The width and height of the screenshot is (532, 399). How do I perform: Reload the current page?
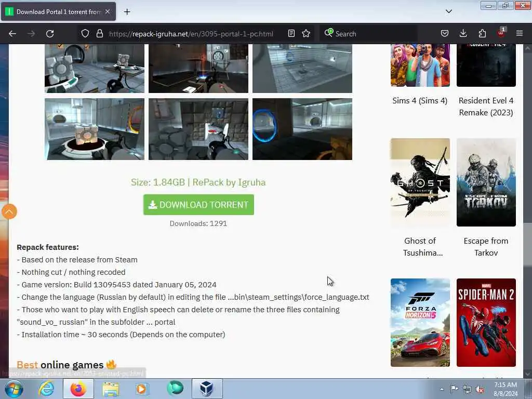coord(50,34)
